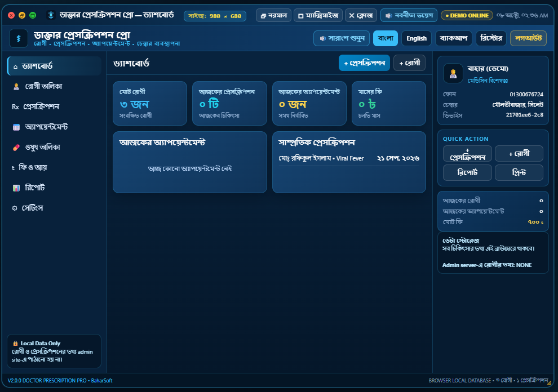Click + রোগী in dashboard header

click(409, 63)
